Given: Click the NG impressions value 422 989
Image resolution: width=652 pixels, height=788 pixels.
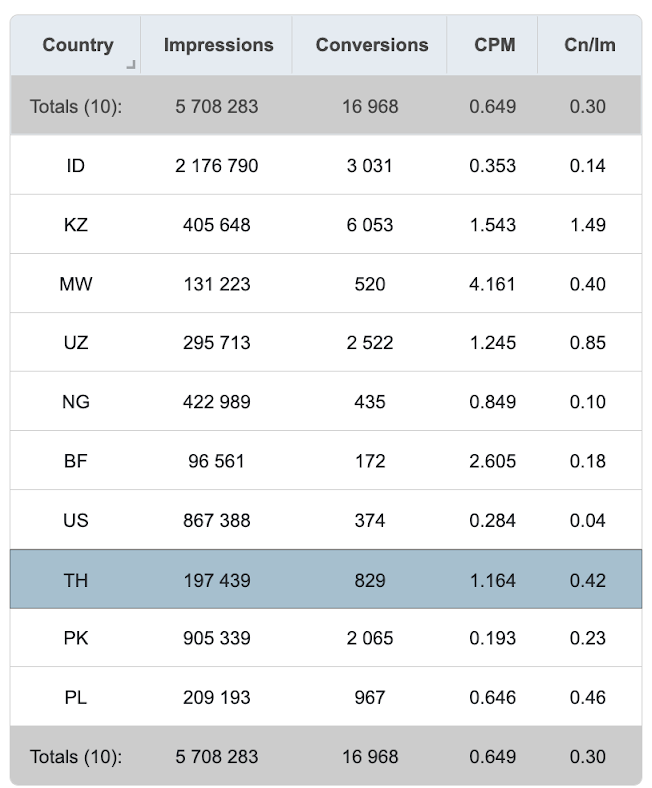Looking at the screenshot, I should point(217,402).
